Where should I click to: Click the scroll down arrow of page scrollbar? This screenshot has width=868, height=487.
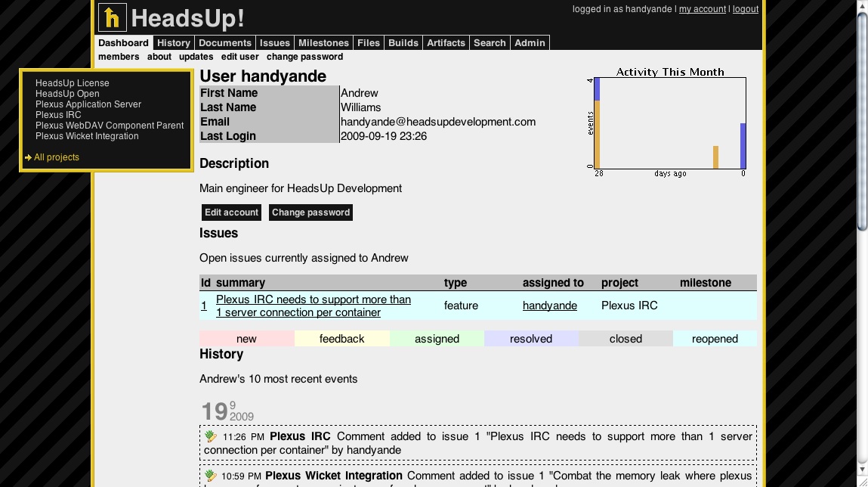(862, 480)
